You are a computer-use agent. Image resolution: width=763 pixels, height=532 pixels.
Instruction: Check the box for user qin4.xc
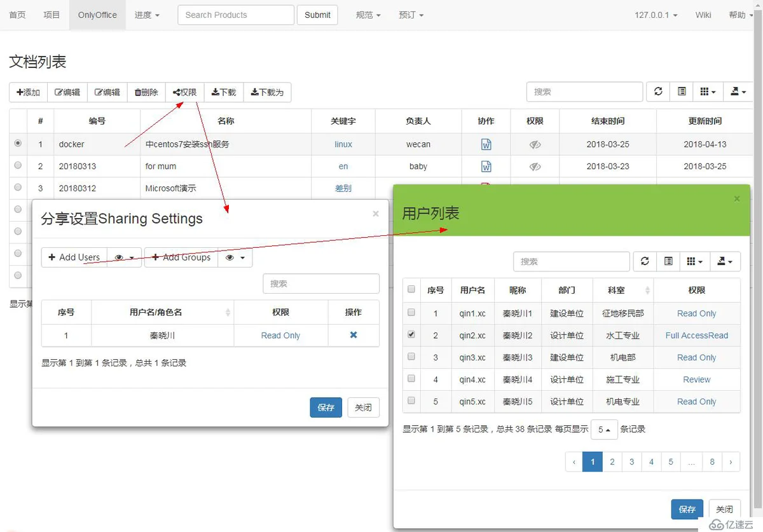411,379
